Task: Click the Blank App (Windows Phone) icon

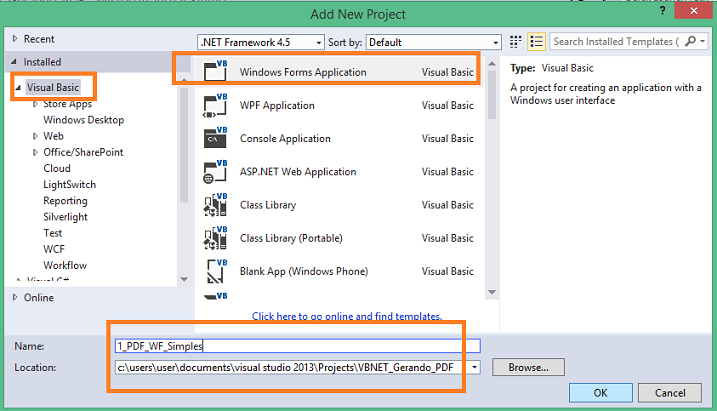Action: pos(216,271)
